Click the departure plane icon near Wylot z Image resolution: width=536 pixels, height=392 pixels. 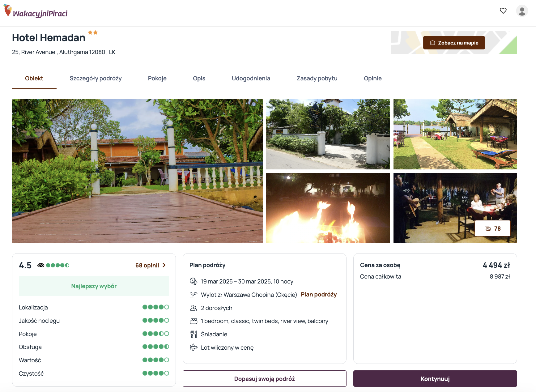194,295
